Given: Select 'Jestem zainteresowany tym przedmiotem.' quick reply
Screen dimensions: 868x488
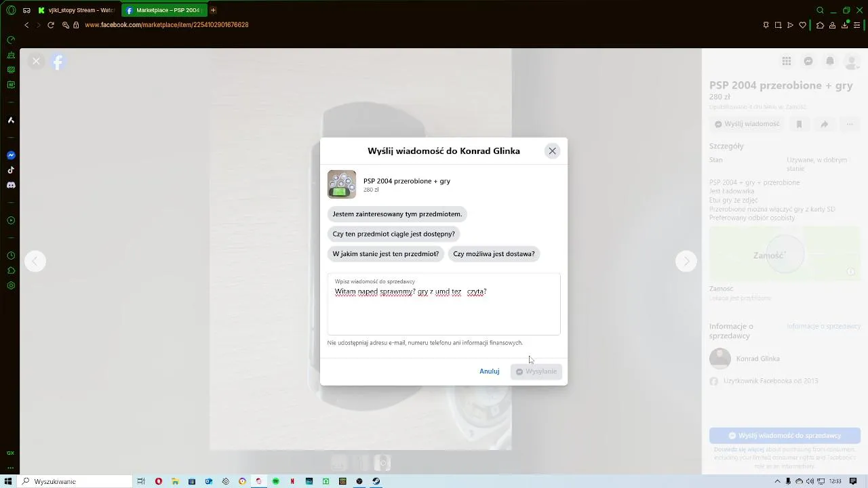Looking at the screenshot, I should point(397,214).
